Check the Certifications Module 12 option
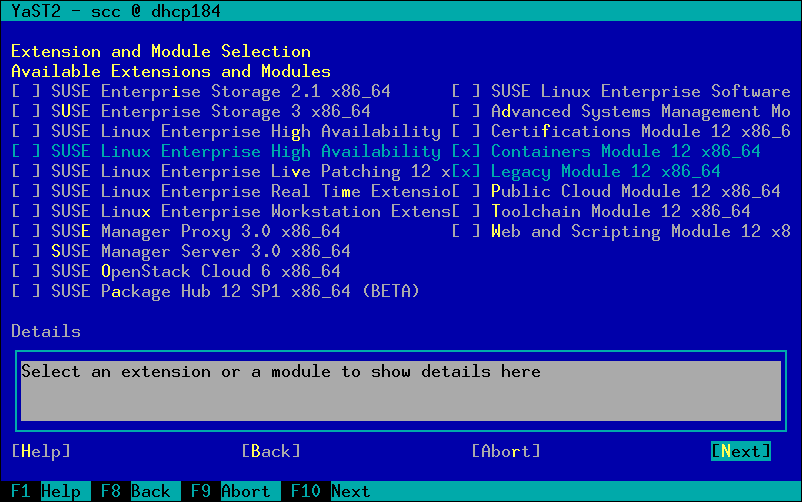Viewport: 802px width, 502px height. [x=467, y=132]
